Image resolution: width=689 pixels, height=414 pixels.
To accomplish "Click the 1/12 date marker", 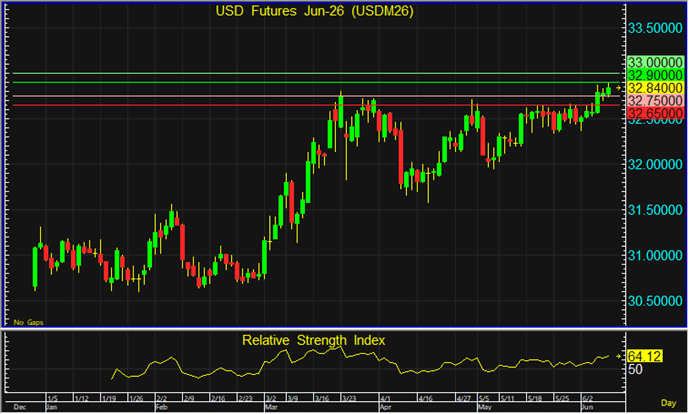I will point(81,399).
